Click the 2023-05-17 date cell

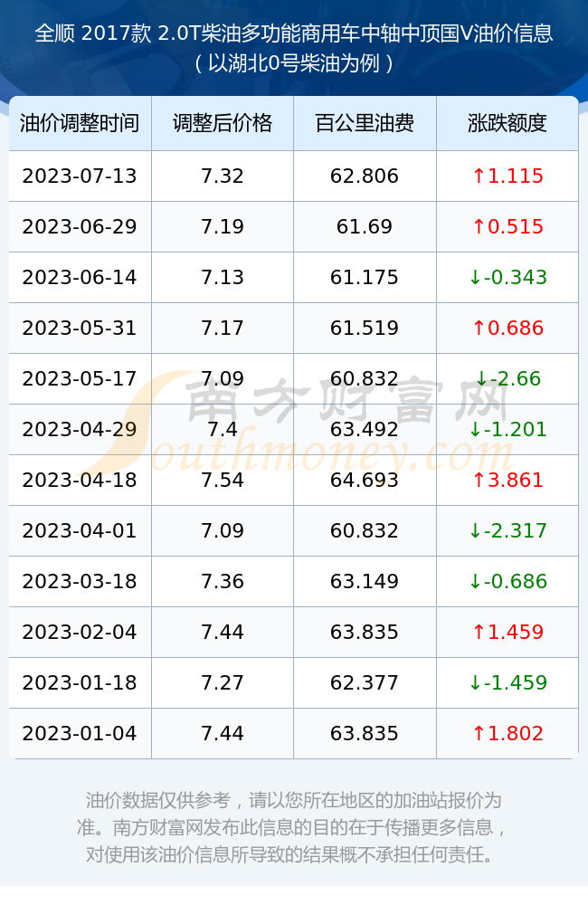(81, 378)
